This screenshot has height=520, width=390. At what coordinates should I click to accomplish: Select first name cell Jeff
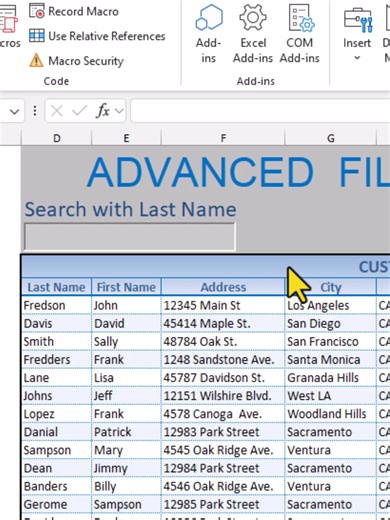126,396
